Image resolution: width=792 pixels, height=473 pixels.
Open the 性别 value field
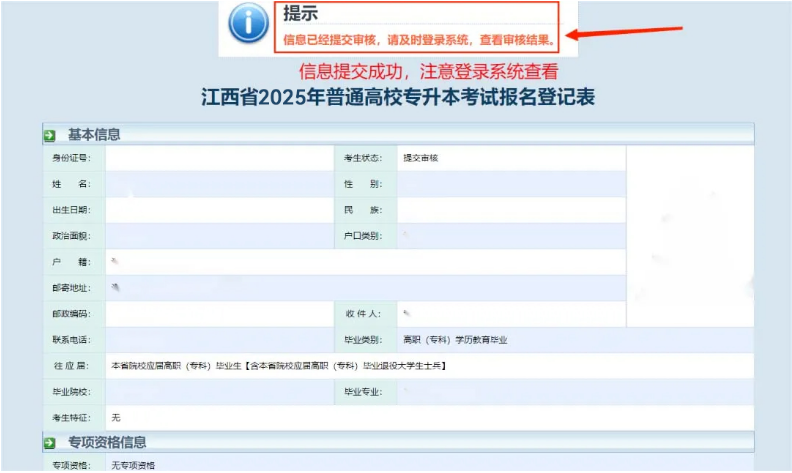pyautogui.click(x=510, y=184)
